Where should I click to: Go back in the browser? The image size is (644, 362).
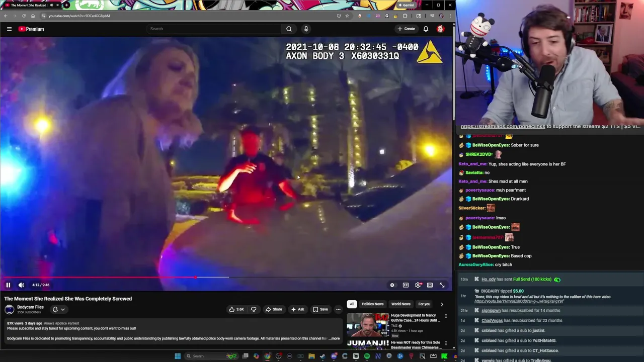(x=6, y=16)
